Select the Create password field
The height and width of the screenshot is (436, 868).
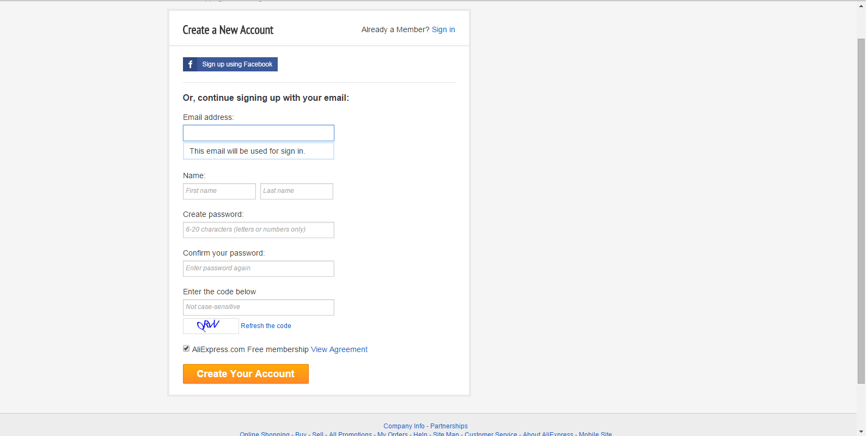click(258, 230)
